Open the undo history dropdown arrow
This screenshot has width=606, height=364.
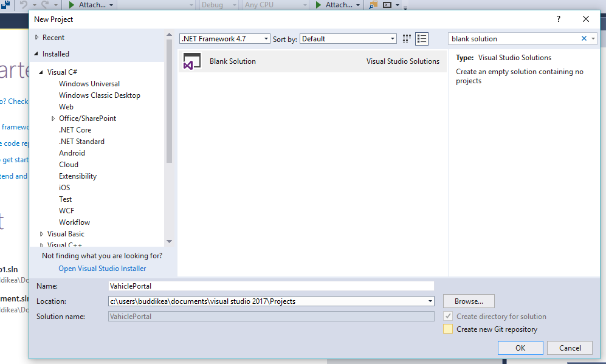tap(34, 5)
